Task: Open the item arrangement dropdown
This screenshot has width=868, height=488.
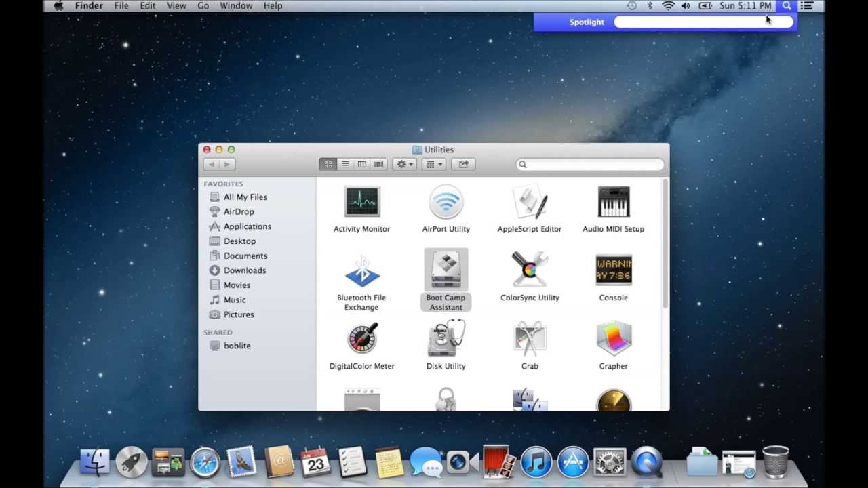Action: [x=433, y=164]
